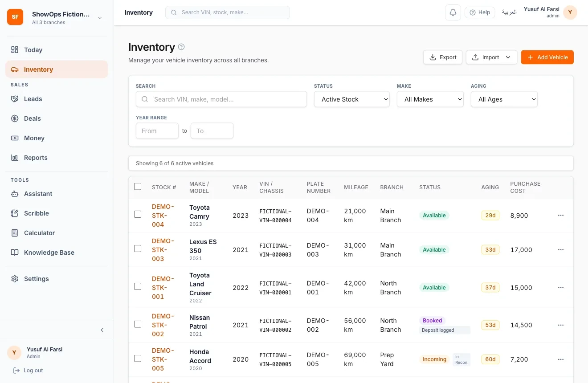
Task: Go to Today in the sidebar
Action: tap(57, 50)
